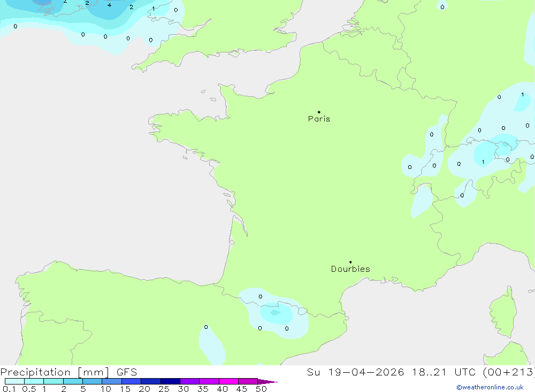Pick the 0.5–1 mm legend swatch
The image size is (535, 392).
(x=34, y=381)
